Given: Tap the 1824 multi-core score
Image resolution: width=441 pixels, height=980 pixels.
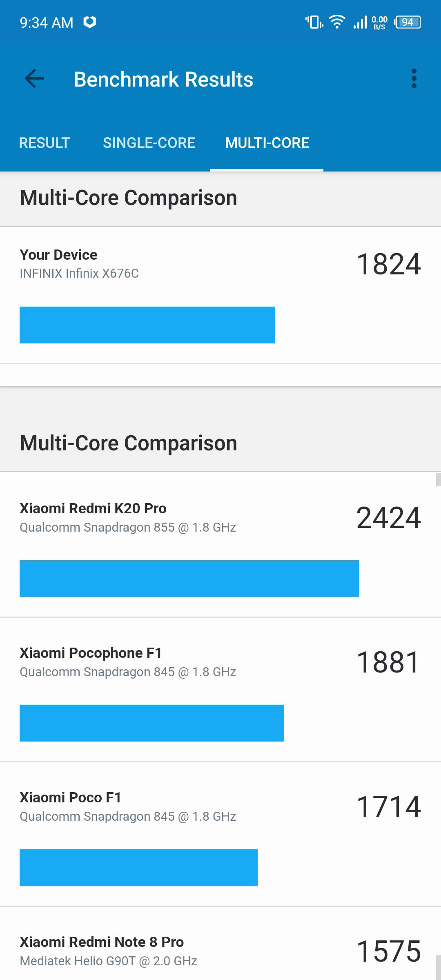Looking at the screenshot, I should [388, 264].
